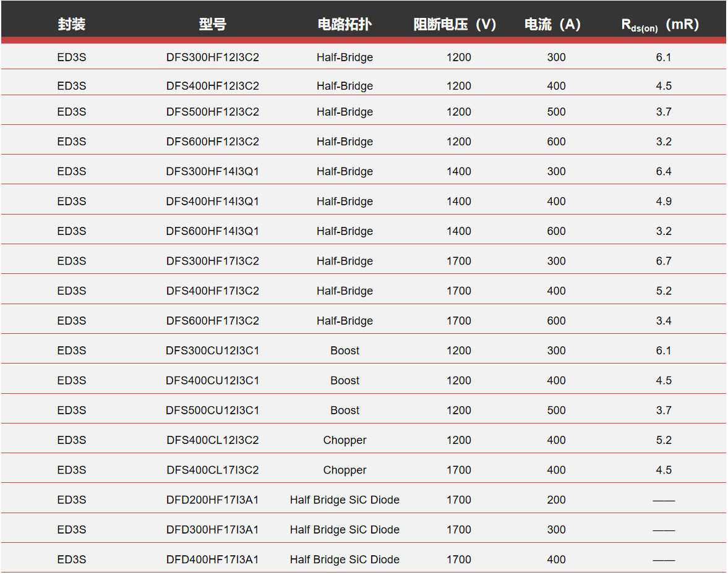
Task: Click Rds(on) value 3.4
Action: pyautogui.click(x=664, y=321)
